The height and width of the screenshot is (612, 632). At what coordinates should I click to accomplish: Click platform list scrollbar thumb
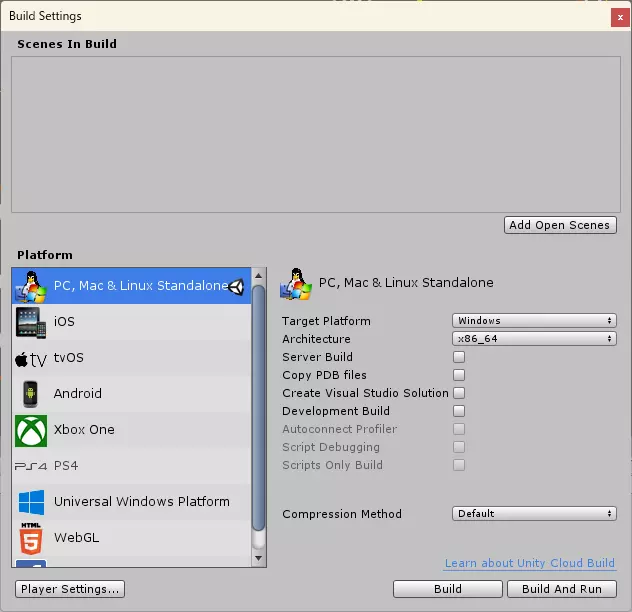point(258,408)
